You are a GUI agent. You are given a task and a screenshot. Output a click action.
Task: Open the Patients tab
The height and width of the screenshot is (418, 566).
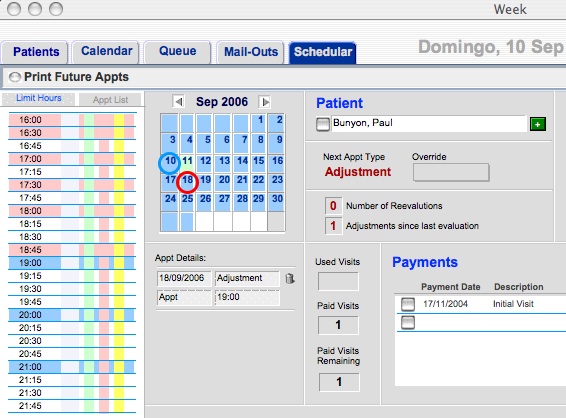click(x=35, y=52)
